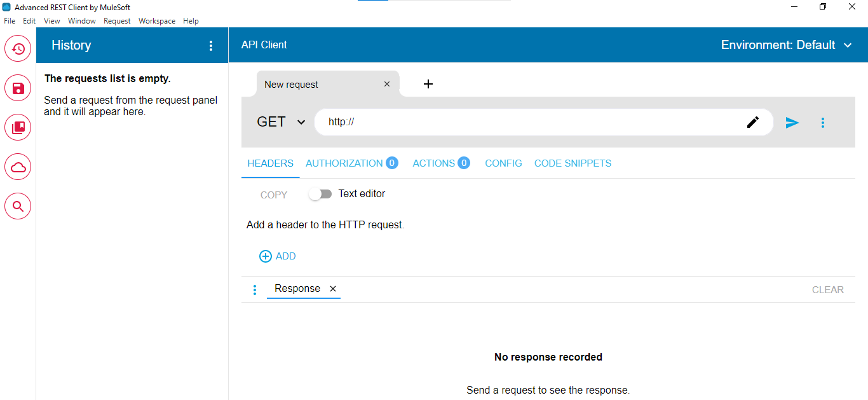Image resolution: width=868 pixels, height=400 pixels.
Task: Open the Response panel three-dot menu
Action: coord(255,290)
